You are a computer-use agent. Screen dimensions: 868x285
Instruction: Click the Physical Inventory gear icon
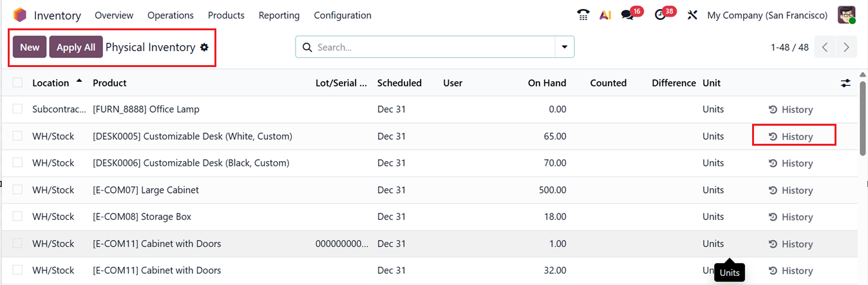click(x=204, y=47)
